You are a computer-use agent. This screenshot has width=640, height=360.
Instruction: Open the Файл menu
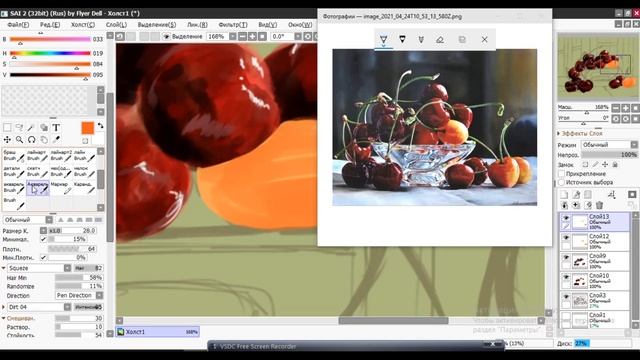pos(18,24)
